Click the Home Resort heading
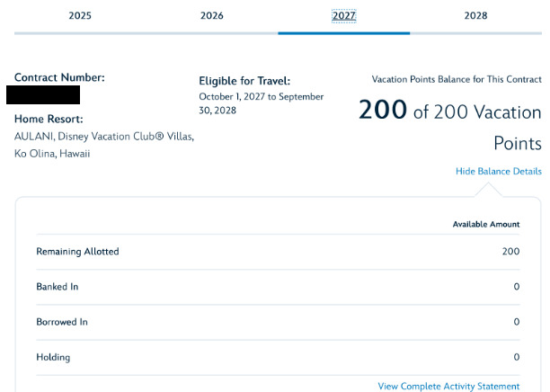This screenshot has height=392, width=550. pos(49,119)
